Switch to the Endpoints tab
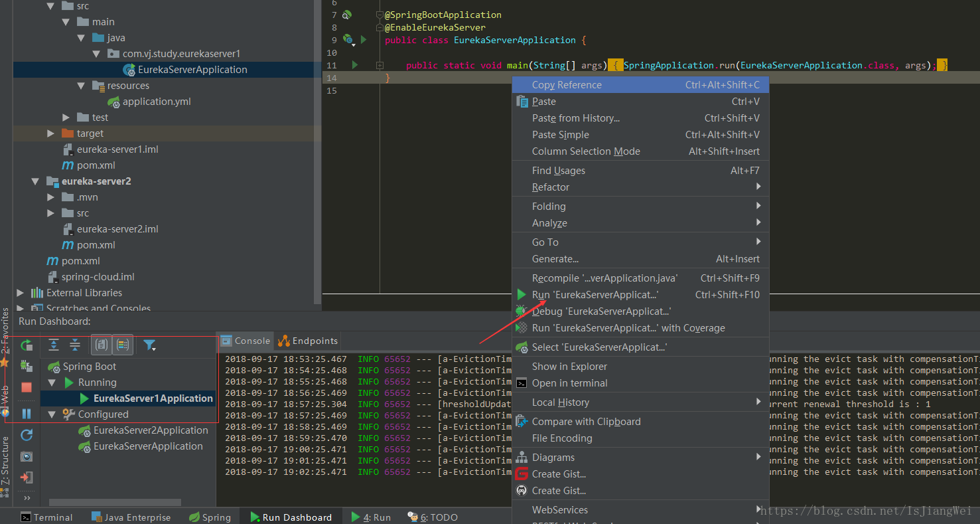Image resolution: width=980 pixels, height=524 pixels. 308,341
